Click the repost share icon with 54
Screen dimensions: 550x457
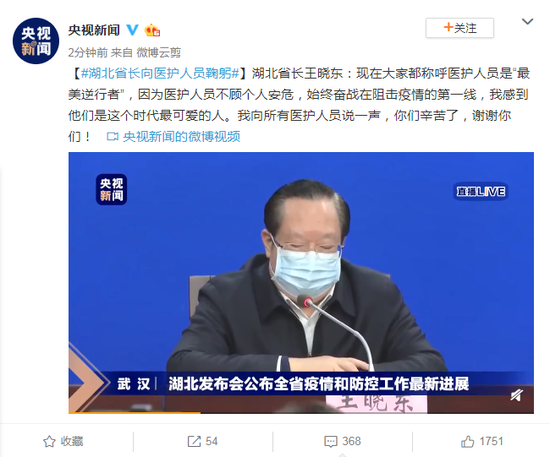[x=194, y=441]
